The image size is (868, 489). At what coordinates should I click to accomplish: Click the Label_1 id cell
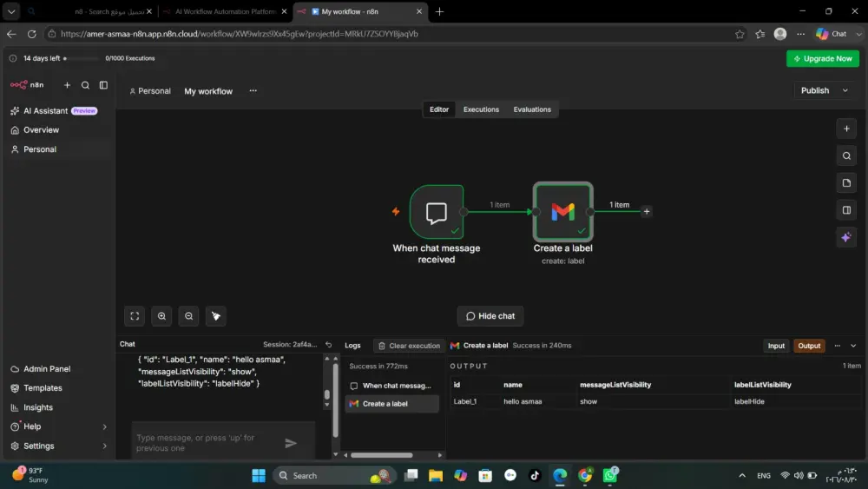(x=465, y=401)
